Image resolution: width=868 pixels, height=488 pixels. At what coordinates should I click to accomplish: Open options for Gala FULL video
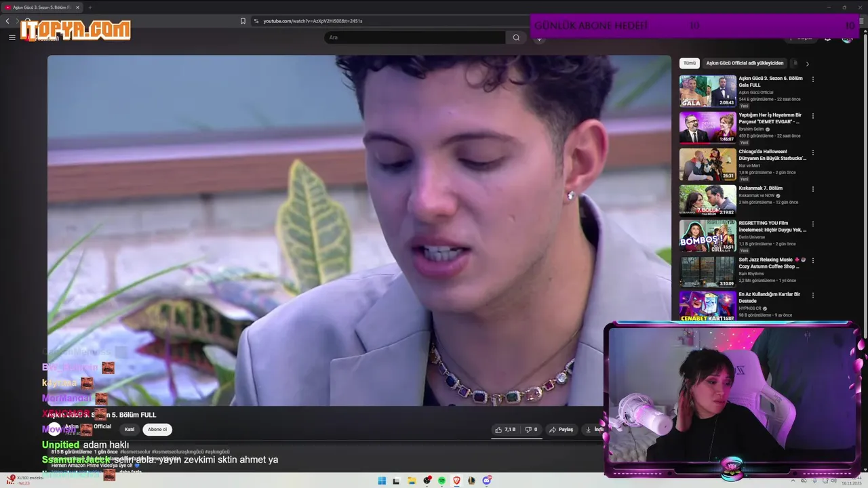coord(812,79)
